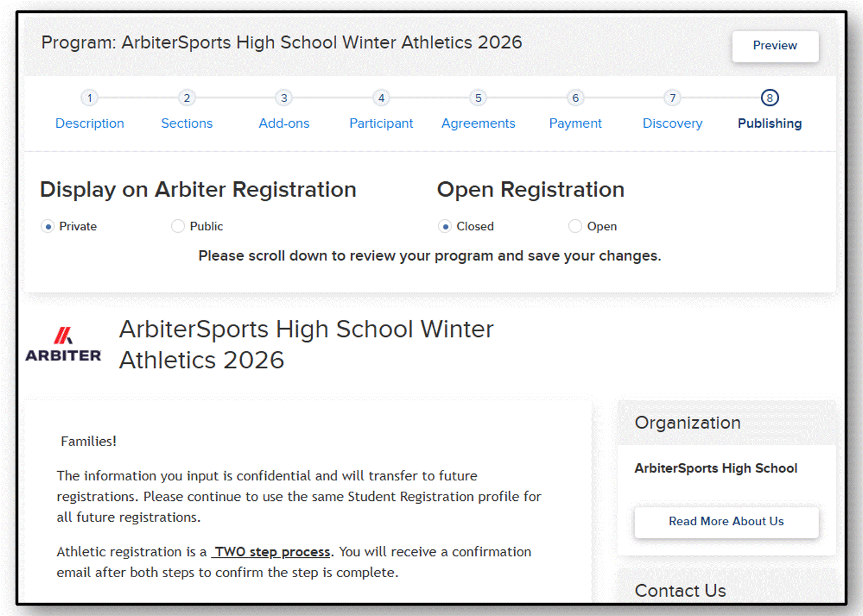Switch to the Agreements step
This screenshot has width=863, height=616.
tap(478, 123)
